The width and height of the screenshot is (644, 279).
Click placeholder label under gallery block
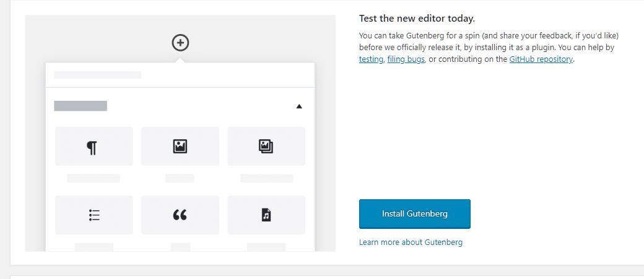pos(267,178)
